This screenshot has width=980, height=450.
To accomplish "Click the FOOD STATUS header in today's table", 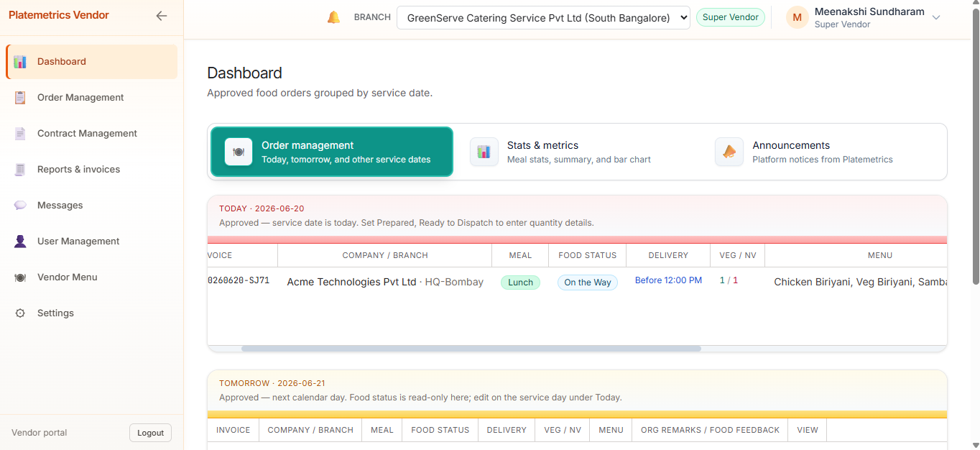I will [588, 255].
